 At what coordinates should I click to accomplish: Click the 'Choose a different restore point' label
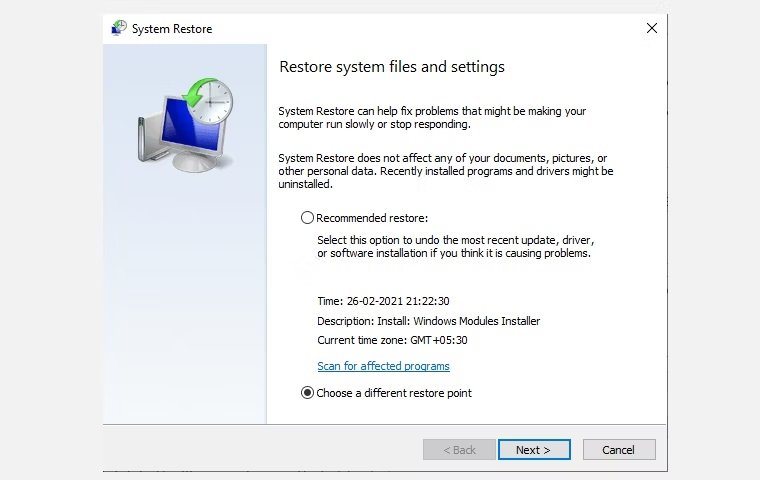pyautogui.click(x=393, y=393)
